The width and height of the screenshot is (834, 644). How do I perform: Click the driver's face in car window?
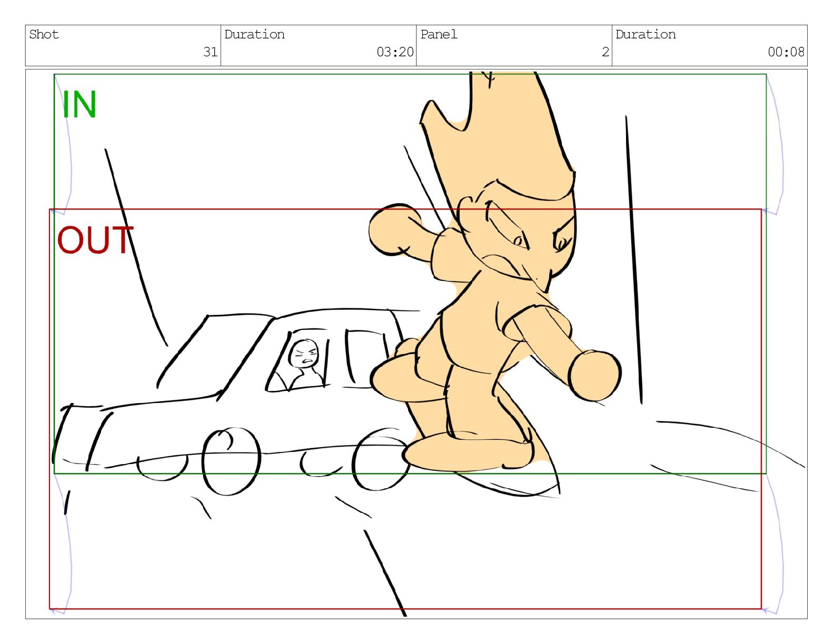click(x=305, y=354)
